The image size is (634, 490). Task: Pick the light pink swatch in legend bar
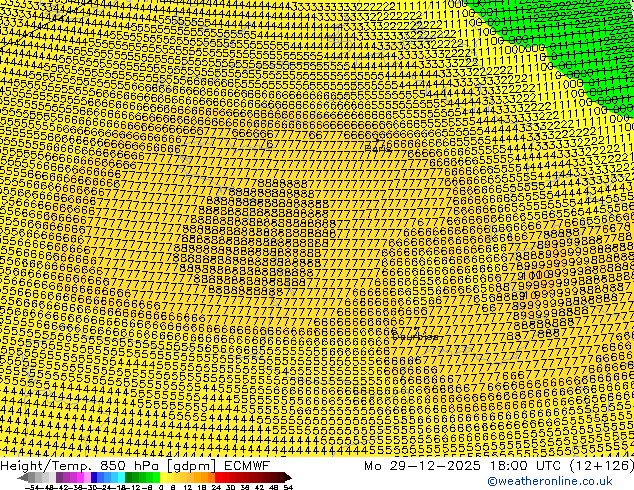87,478
